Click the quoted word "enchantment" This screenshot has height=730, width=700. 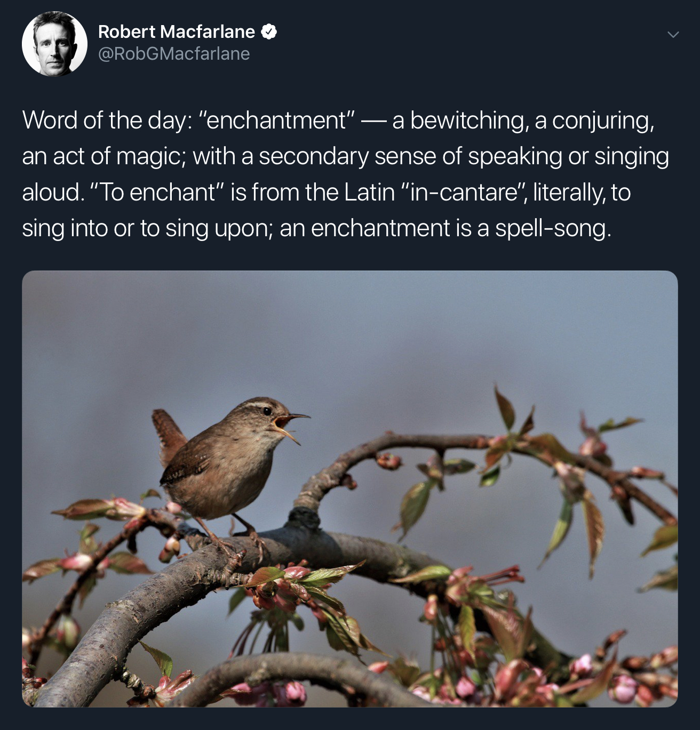(x=276, y=121)
